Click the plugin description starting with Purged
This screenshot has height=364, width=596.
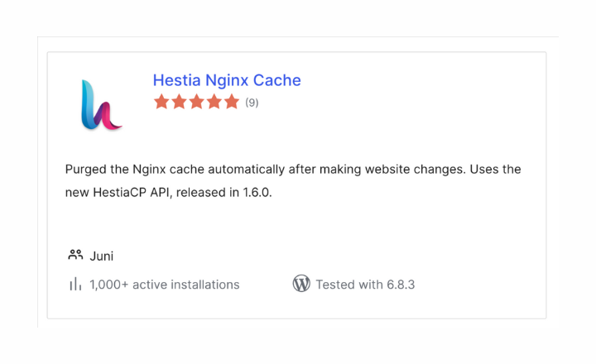tap(293, 181)
